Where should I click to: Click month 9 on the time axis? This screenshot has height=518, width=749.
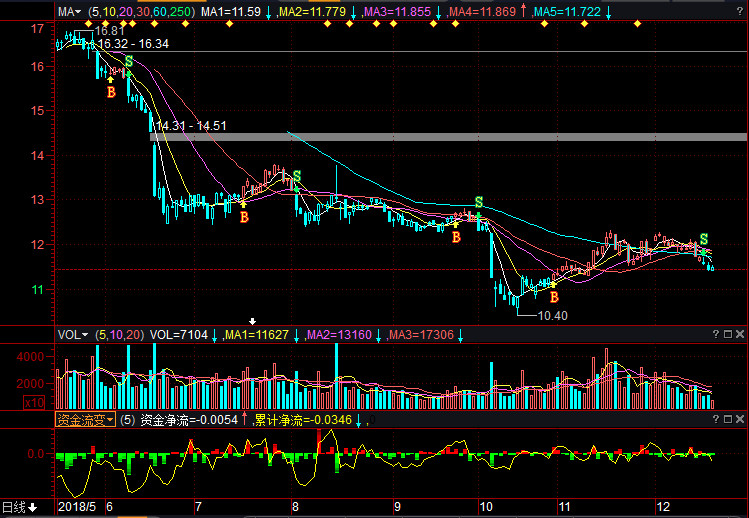[x=397, y=507]
